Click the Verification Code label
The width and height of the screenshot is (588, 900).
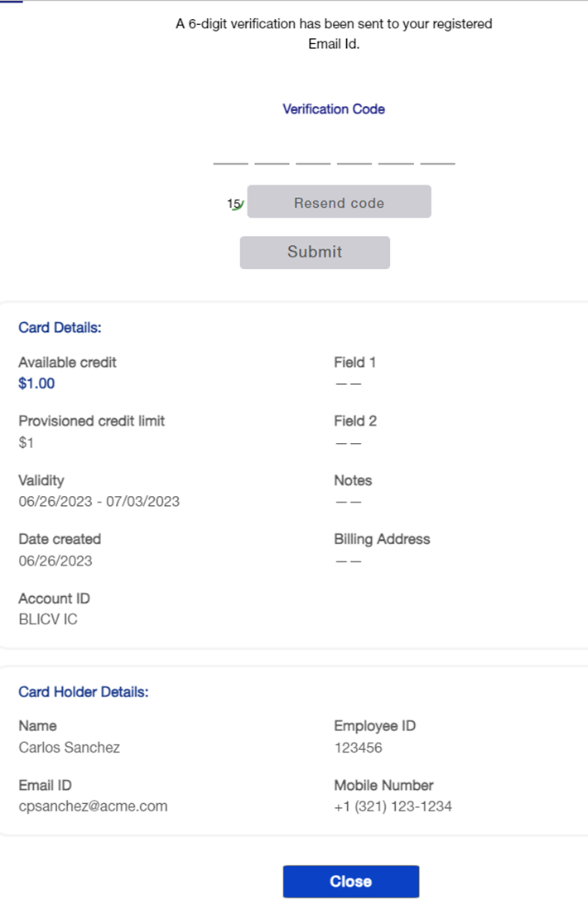coord(333,108)
